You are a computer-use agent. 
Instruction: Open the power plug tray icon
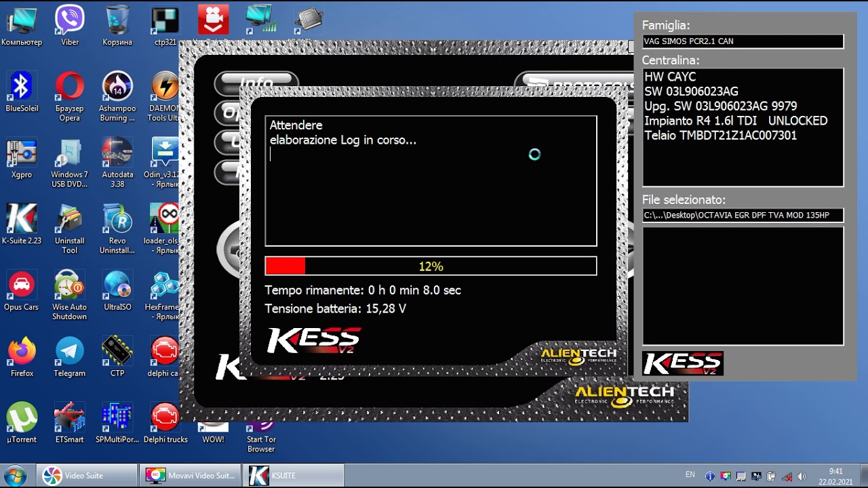click(770, 476)
